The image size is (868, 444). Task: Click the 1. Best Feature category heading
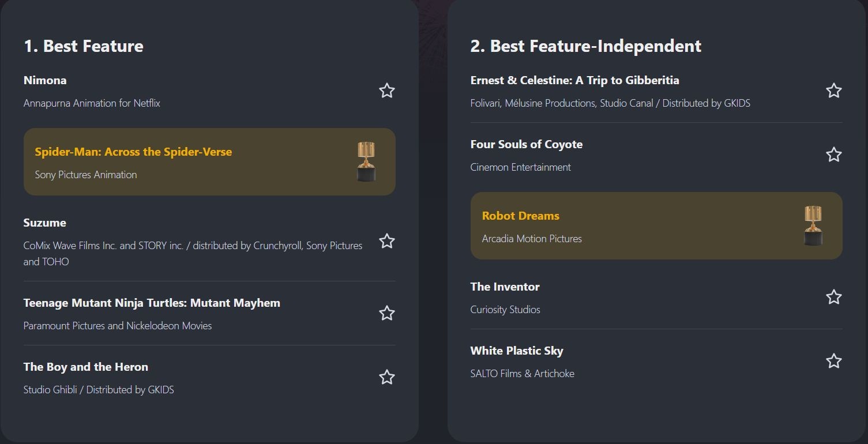tap(84, 46)
